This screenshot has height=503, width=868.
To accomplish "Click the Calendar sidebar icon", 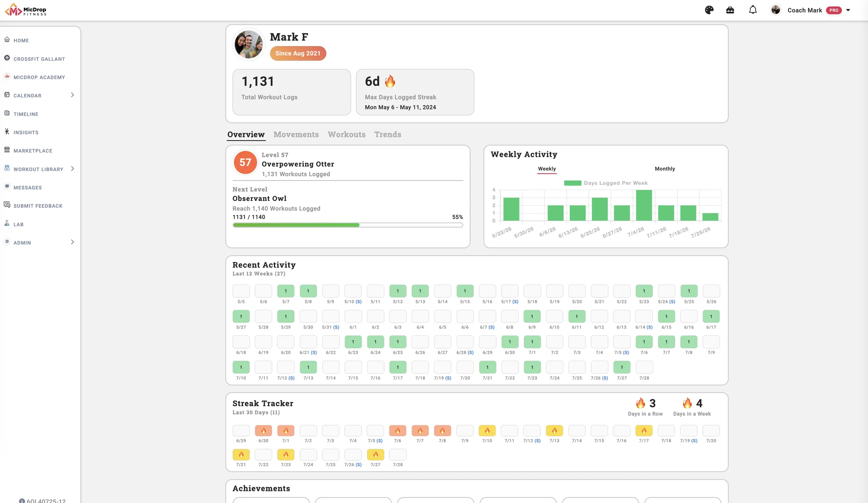I will 7,95.
